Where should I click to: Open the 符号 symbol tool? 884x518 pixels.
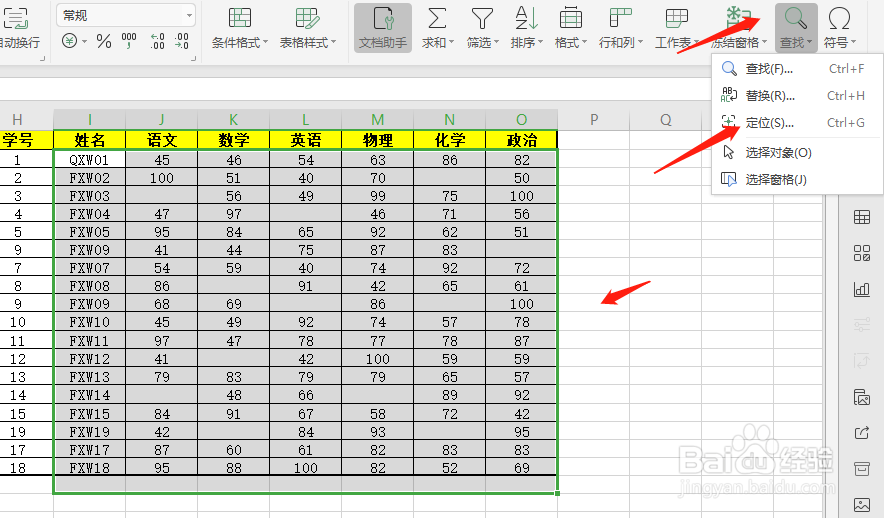[839, 28]
